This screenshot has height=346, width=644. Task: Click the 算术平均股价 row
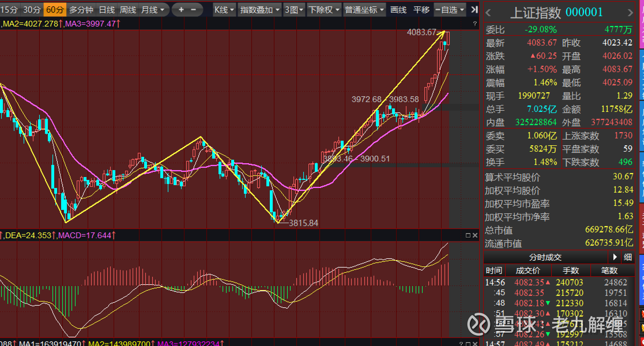559,177
